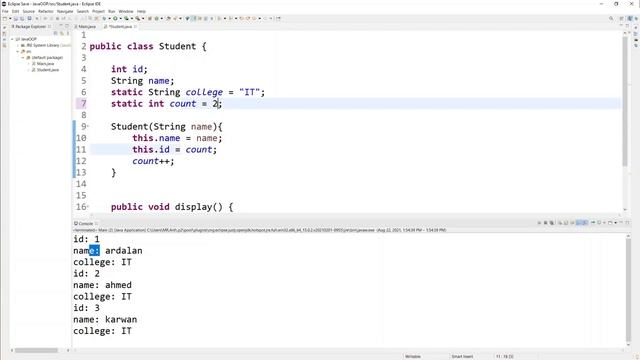Collapse the JavaOOP project node
Screen dimensions: 640x360
(12, 39)
